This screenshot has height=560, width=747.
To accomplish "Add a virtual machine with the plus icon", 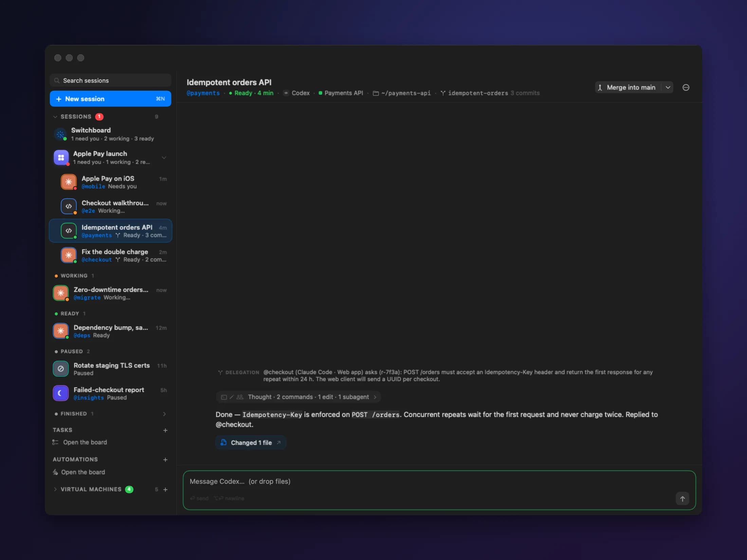I will [x=165, y=489].
